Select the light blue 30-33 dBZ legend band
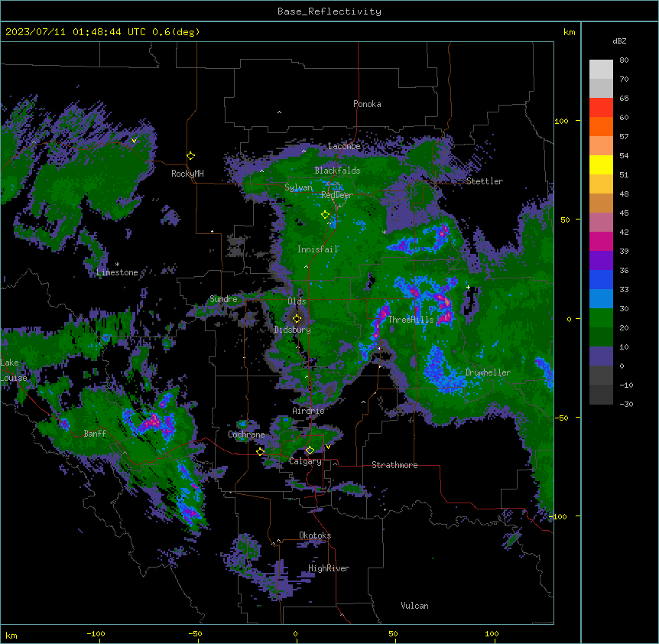The width and height of the screenshot is (659, 644). [601, 299]
